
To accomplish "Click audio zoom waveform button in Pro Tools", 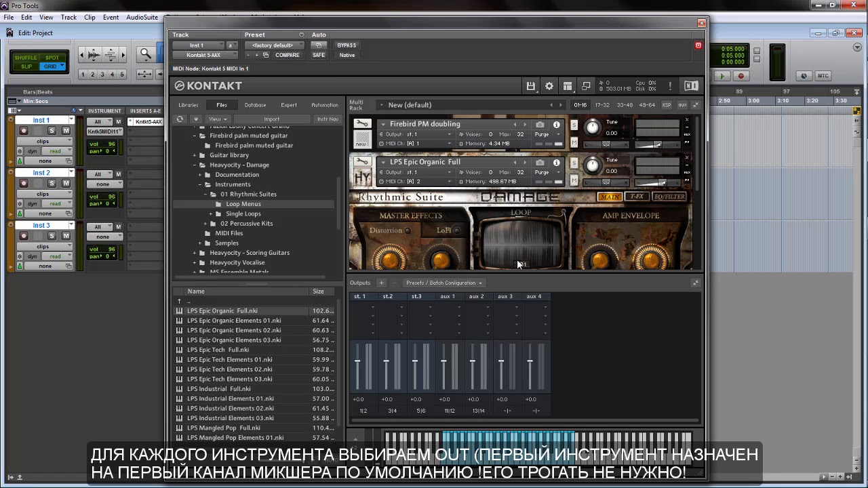I will click(94, 55).
